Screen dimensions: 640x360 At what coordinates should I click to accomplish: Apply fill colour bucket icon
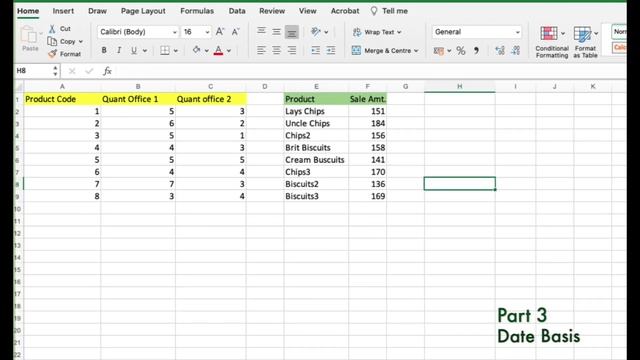pyautogui.click(x=196, y=50)
